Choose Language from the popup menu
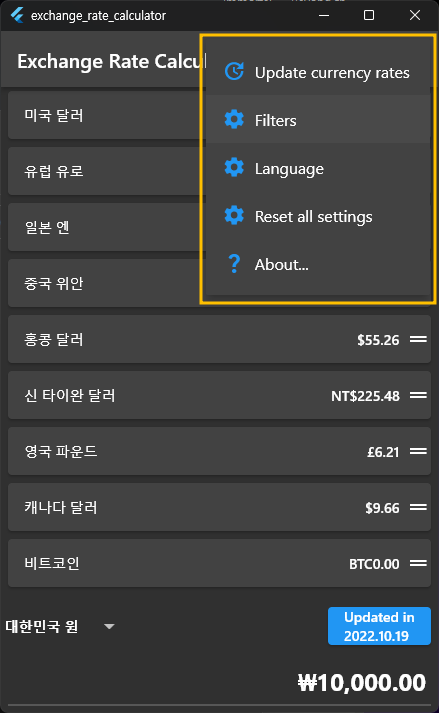Screen dimensions: 439x713 (318, 168)
